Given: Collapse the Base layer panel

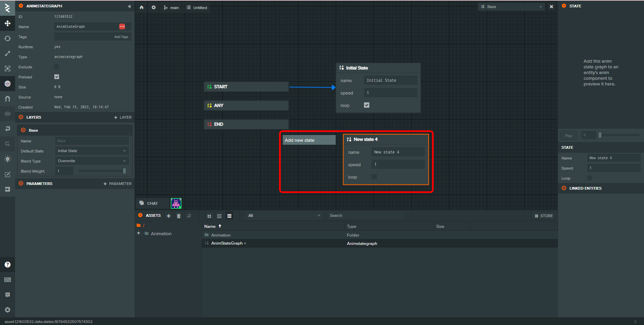Looking at the screenshot, I should tap(23, 130).
